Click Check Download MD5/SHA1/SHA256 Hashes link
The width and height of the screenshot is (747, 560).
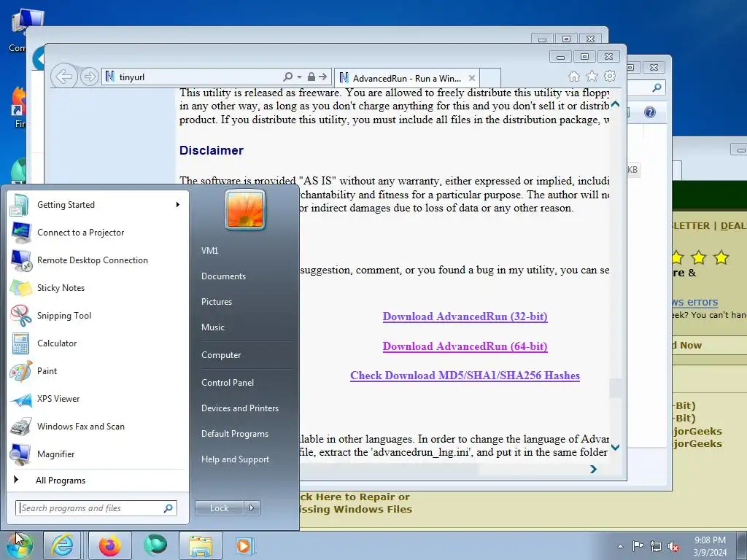[x=465, y=376]
